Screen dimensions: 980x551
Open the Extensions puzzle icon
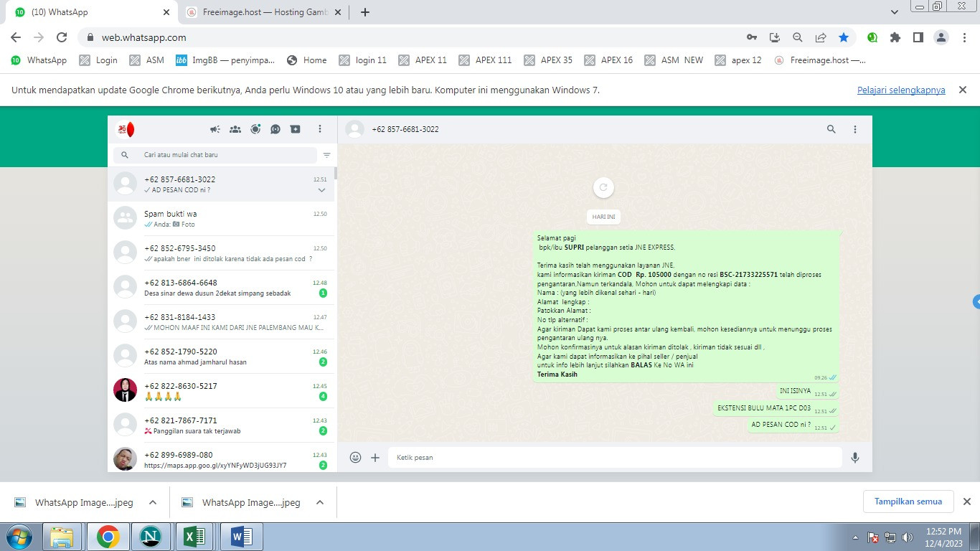point(895,37)
